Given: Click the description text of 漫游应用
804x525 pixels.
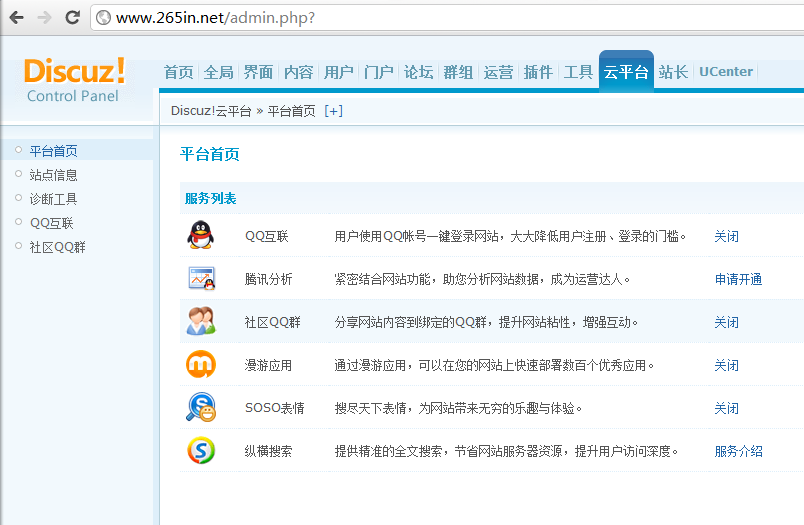Looking at the screenshot, I should tap(494, 366).
